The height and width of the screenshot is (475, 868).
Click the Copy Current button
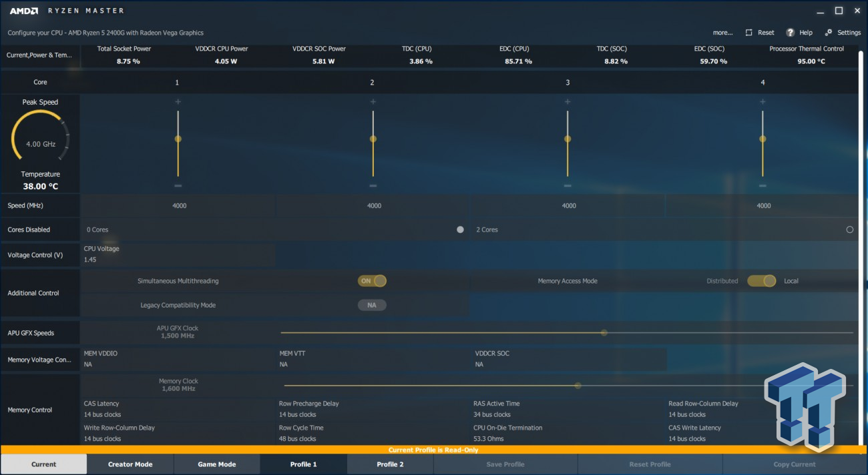coord(795,464)
